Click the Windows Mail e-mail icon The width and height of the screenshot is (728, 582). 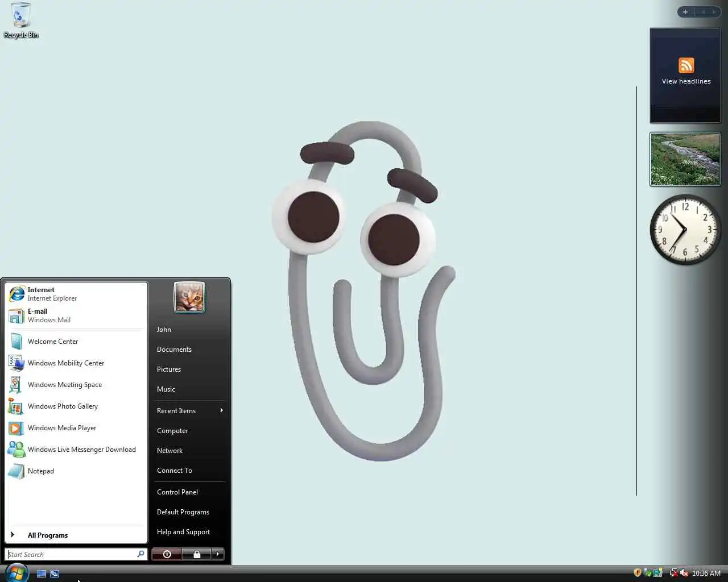(x=16, y=315)
